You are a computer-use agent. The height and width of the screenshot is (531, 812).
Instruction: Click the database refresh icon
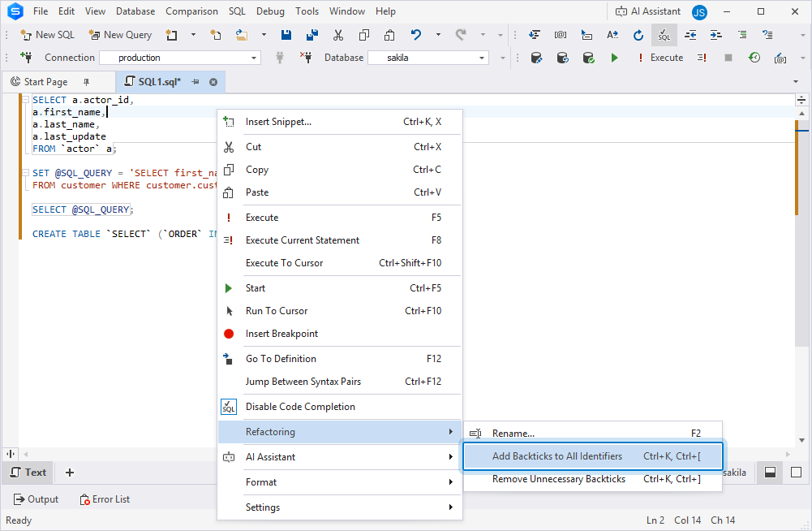[x=562, y=58]
